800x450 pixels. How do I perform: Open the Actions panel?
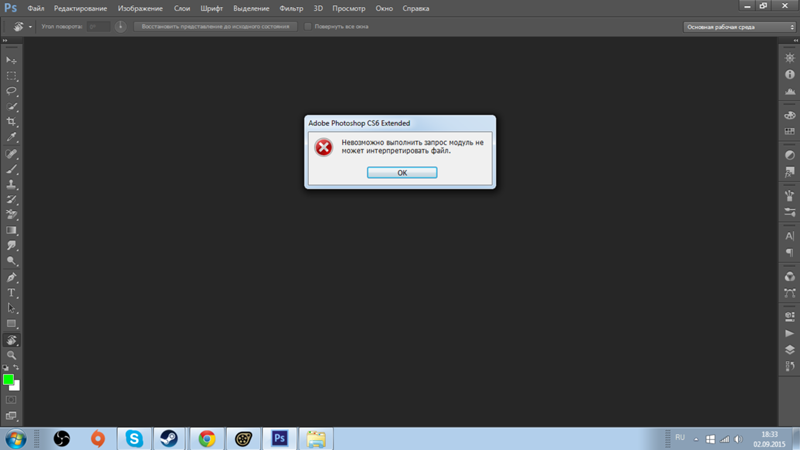[790, 333]
